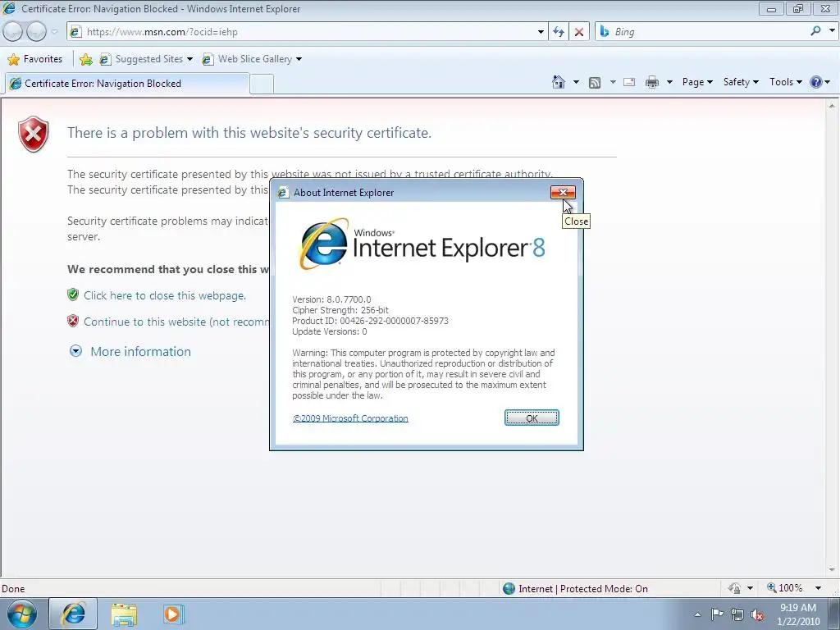This screenshot has width=840, height=630.
Task: Open the Tools menu
Action: 785,82
